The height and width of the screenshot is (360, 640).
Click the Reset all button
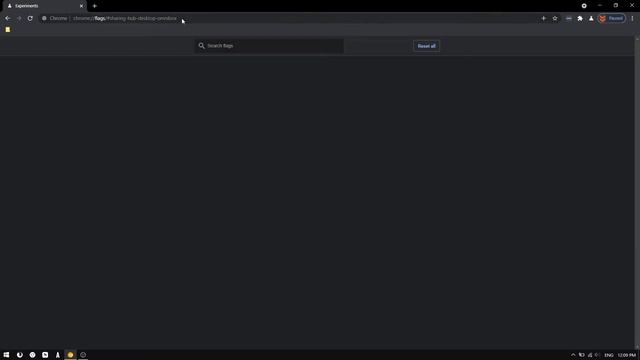coord(426,46)
